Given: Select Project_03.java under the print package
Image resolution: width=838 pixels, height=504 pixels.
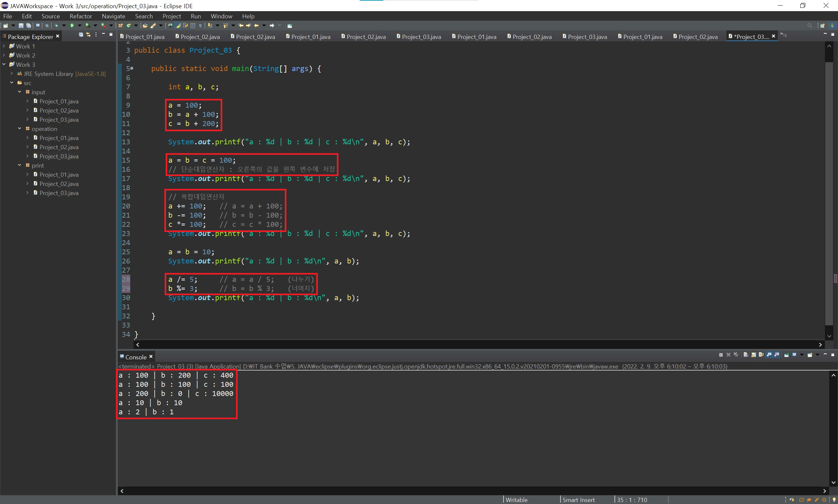Looking at the screenshot, I should (x=59, y=193).
